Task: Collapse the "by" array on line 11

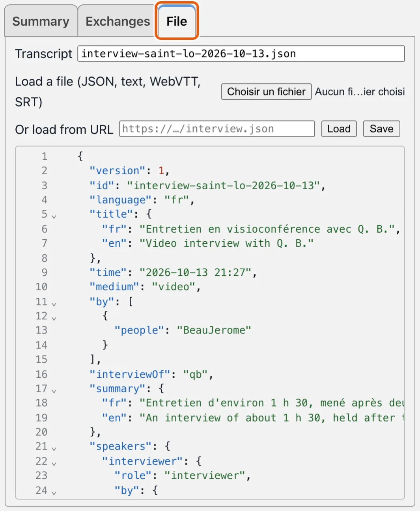Action: click(x=54, y=304)
